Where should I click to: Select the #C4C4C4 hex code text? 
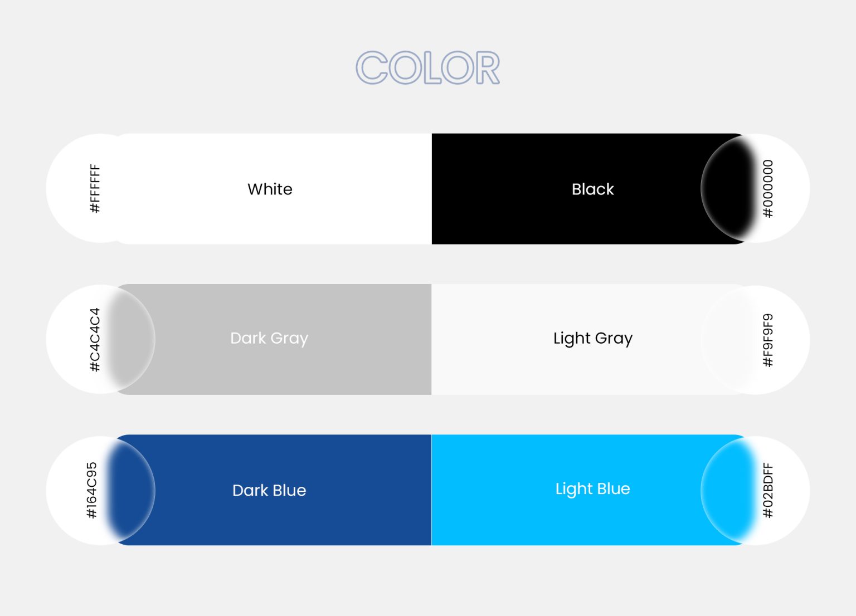[x=95, y=340]
